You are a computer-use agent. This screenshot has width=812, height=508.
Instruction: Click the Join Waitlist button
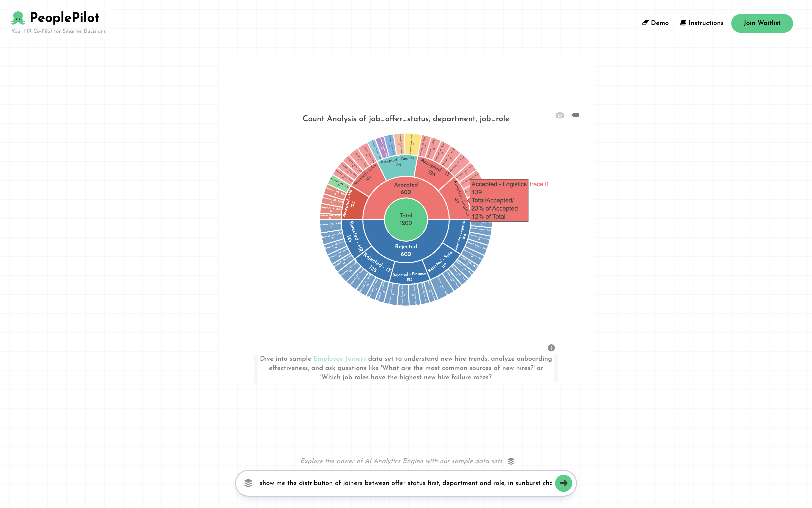(761, 23)
